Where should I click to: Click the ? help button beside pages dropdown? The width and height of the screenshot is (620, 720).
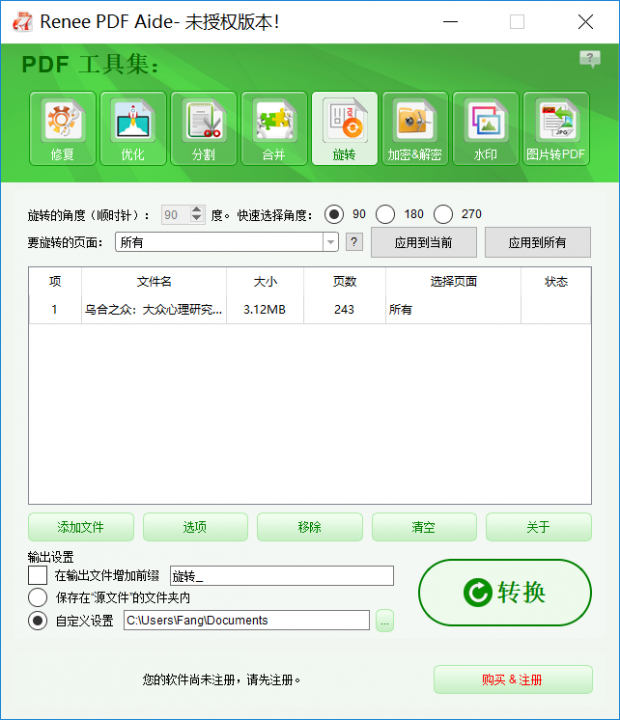[354, 242]
